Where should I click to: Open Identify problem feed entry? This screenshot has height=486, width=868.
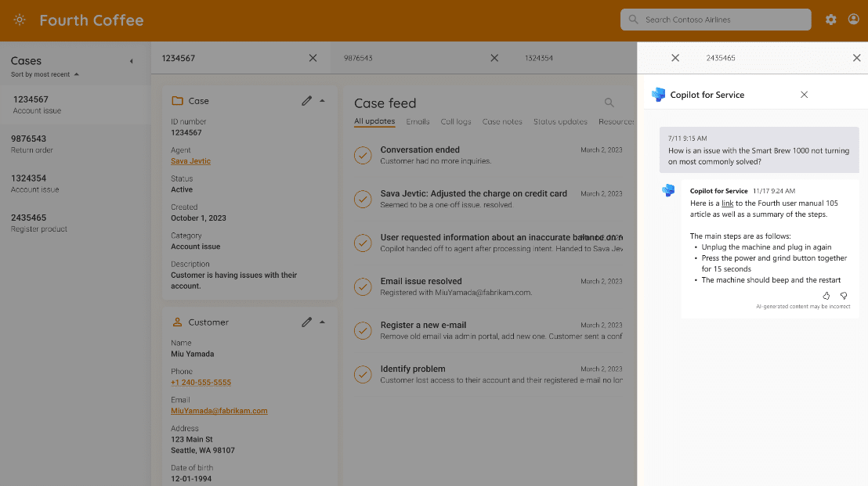click(x=488, y=374)
